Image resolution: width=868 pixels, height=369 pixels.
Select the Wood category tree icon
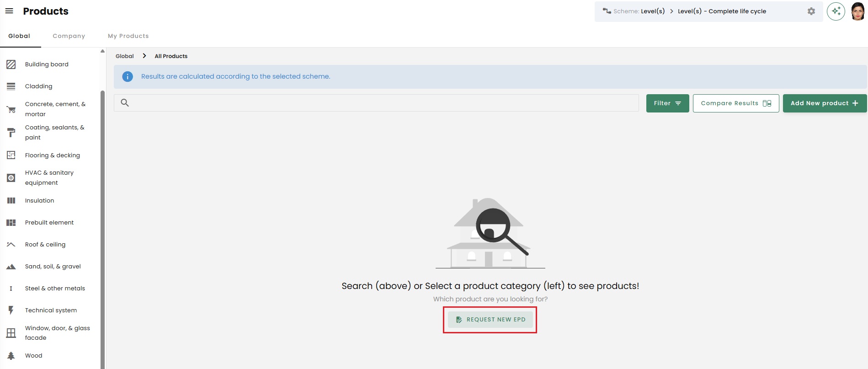pyautogui.click(x=11, y=356)
